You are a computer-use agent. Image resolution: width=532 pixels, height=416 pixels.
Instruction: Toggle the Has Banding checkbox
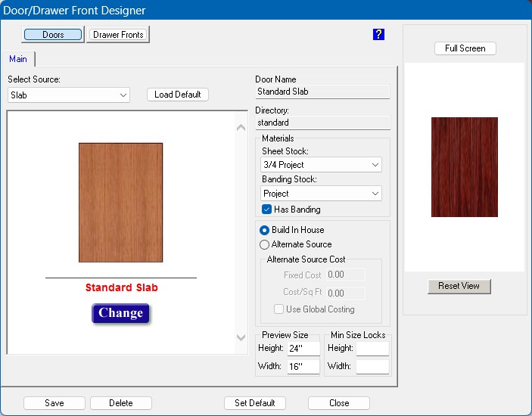(x=266, y=210)
